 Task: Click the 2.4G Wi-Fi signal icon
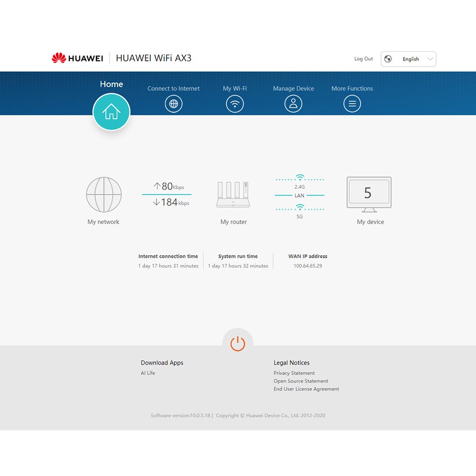pyautogui.click(x=300, y=178)
